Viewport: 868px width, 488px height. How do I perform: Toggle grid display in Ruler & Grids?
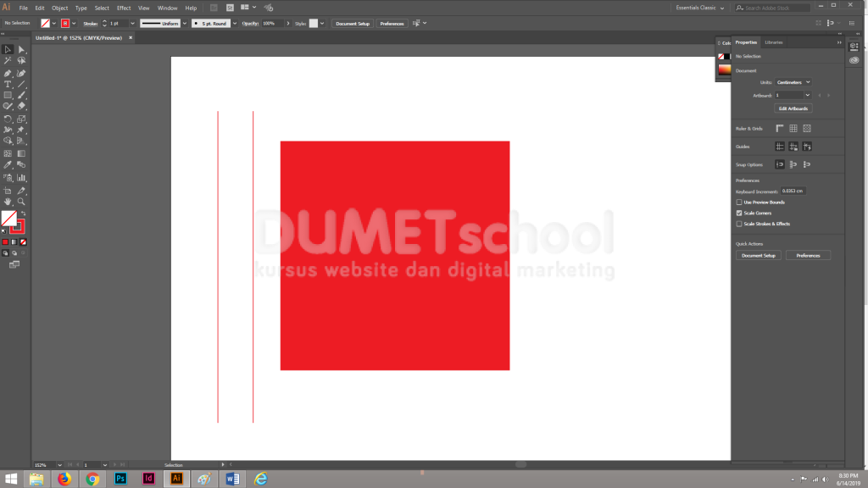pyautogui.click(x=793, y=129)
